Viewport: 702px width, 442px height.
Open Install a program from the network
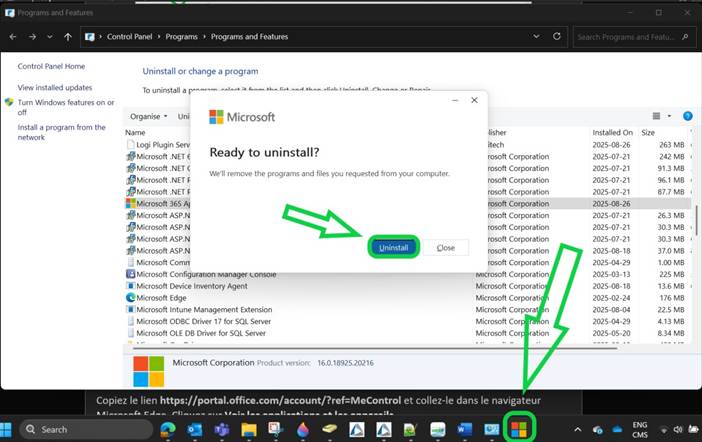click(61, 132)
